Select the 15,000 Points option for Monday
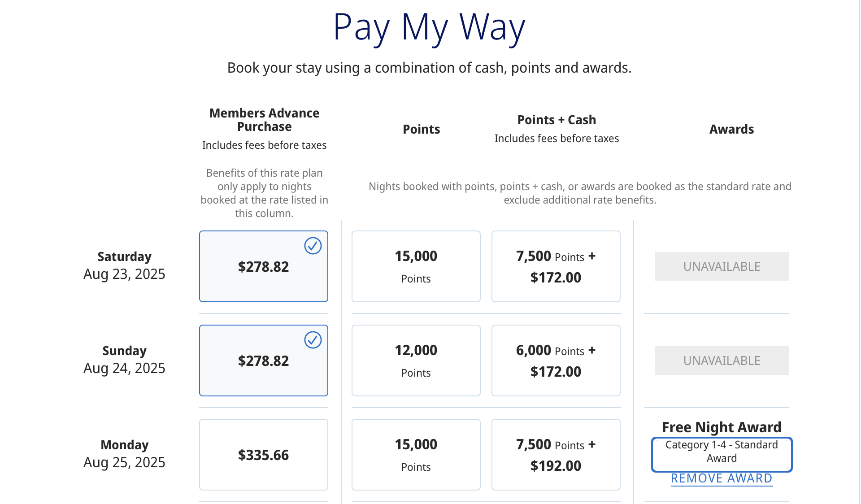Viewport: 861px width, 504px height. point(416,454)
